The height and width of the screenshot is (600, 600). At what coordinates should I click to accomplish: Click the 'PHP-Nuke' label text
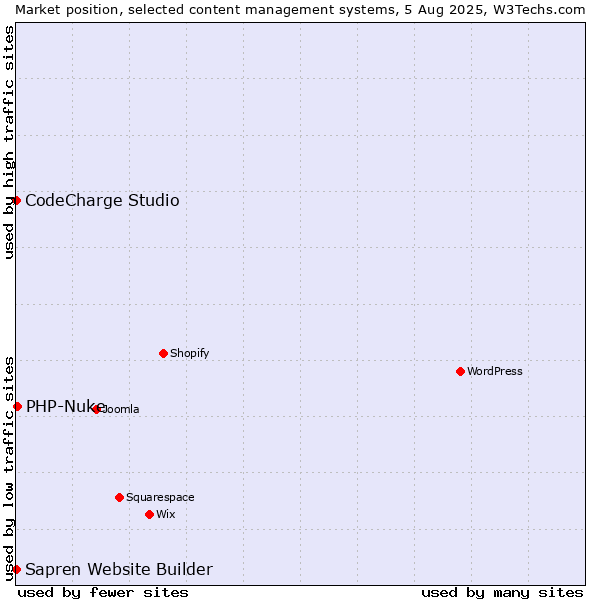tap(65, 406)
